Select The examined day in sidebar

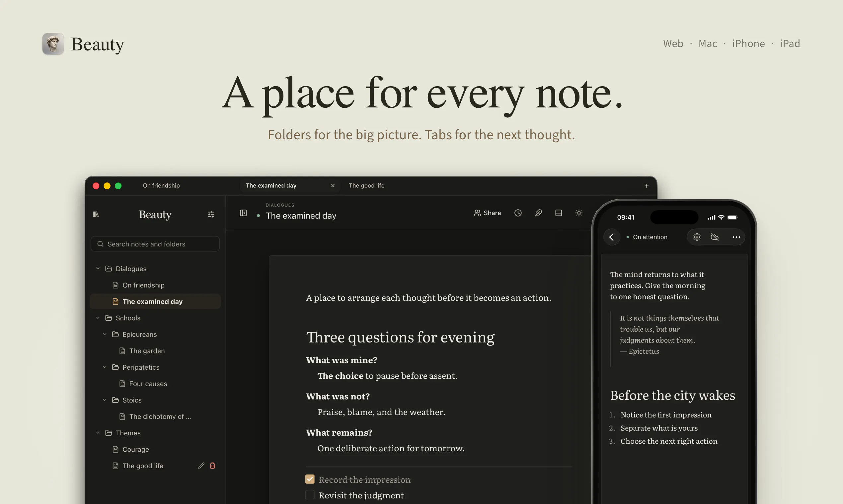[155, 302]
